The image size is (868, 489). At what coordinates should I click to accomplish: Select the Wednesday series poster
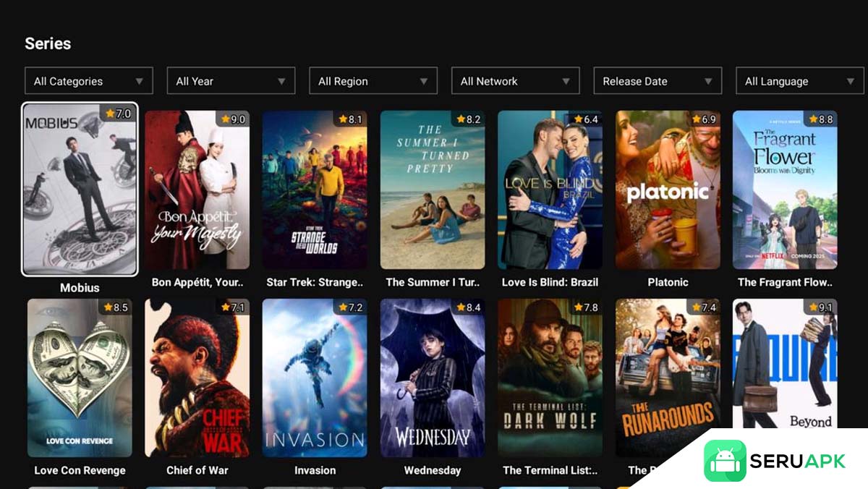pos(433,378)
